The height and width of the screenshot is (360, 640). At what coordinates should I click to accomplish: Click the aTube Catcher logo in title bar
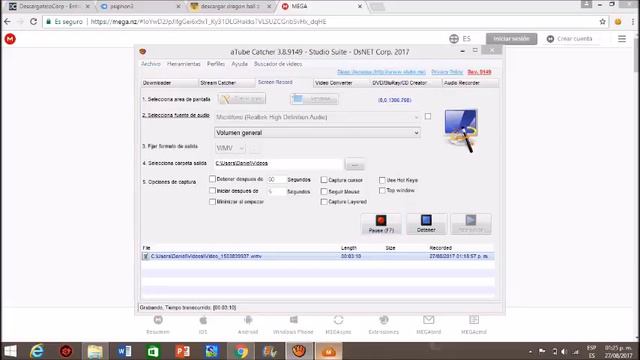coord(142,51)
